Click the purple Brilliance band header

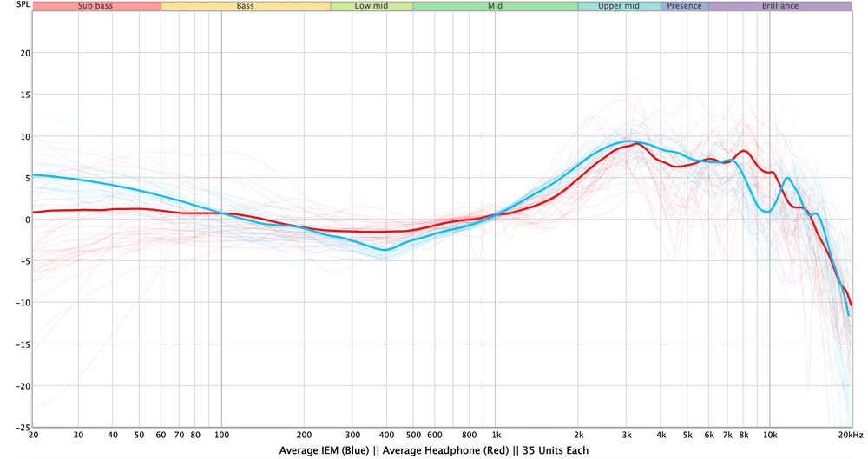click(779, 5)
